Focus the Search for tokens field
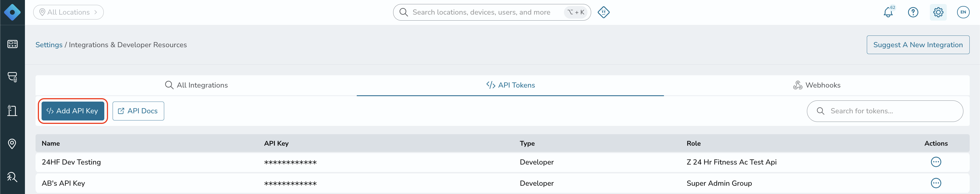The width and height of the screenshot is (980, 194). 885,111
